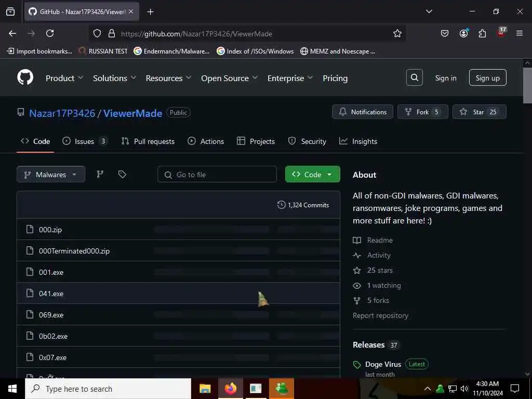
Task: Open the Pricing link
Action: point(335,78)
